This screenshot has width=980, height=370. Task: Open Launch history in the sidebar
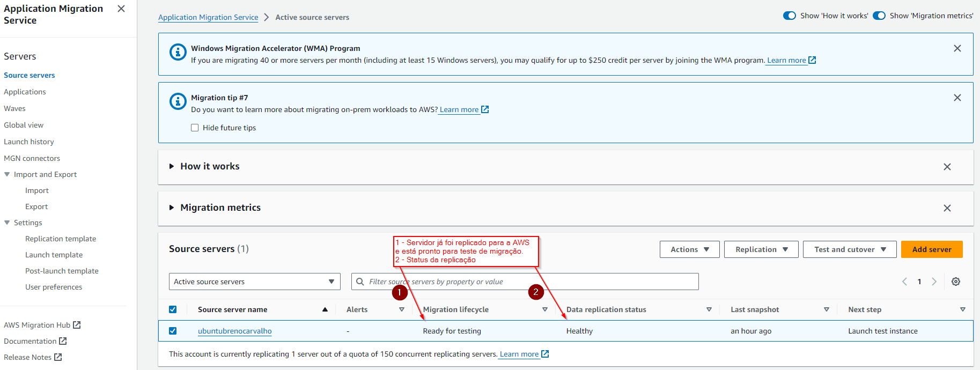pyautogui.click(x=29, y=142)
